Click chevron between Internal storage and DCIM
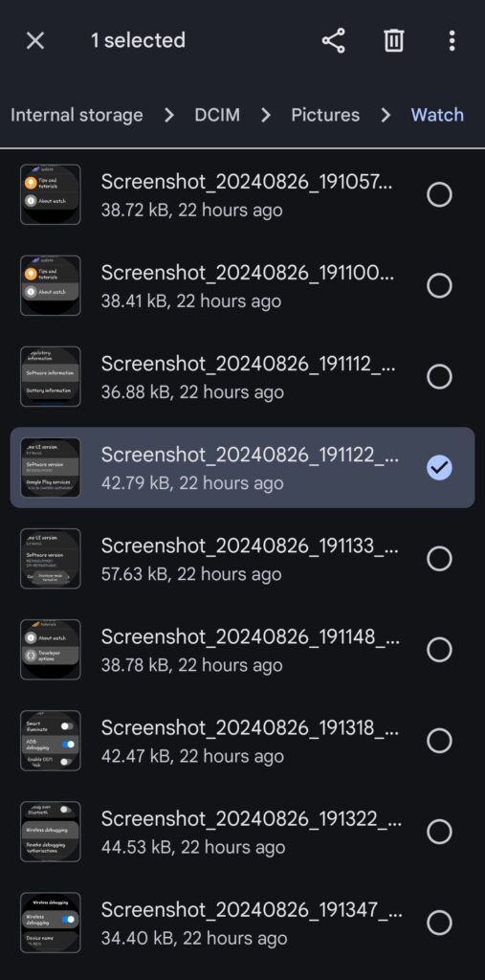The image size is (485, 980). [x=168, y=115]
